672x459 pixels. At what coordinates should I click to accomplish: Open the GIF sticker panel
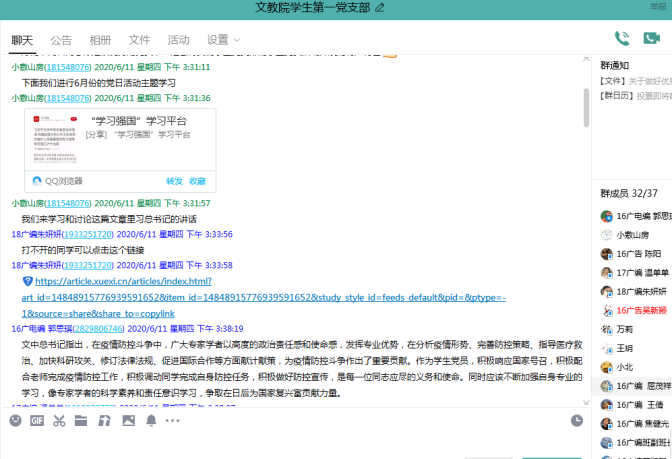pyautogui.click(x=37, y=421)
